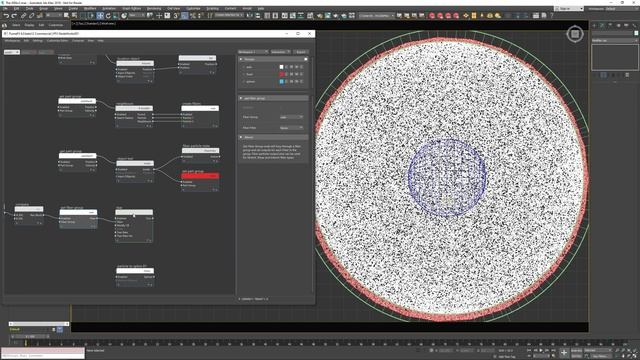Select the Select and Link tool
The image size is (640, 360).
coord(23,16)
